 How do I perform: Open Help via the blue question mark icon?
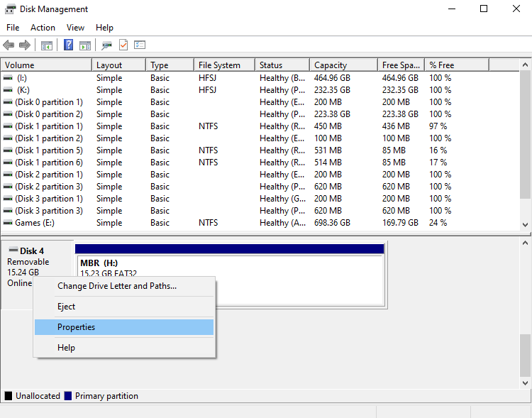pyautogui.click(x=69, y=45)
